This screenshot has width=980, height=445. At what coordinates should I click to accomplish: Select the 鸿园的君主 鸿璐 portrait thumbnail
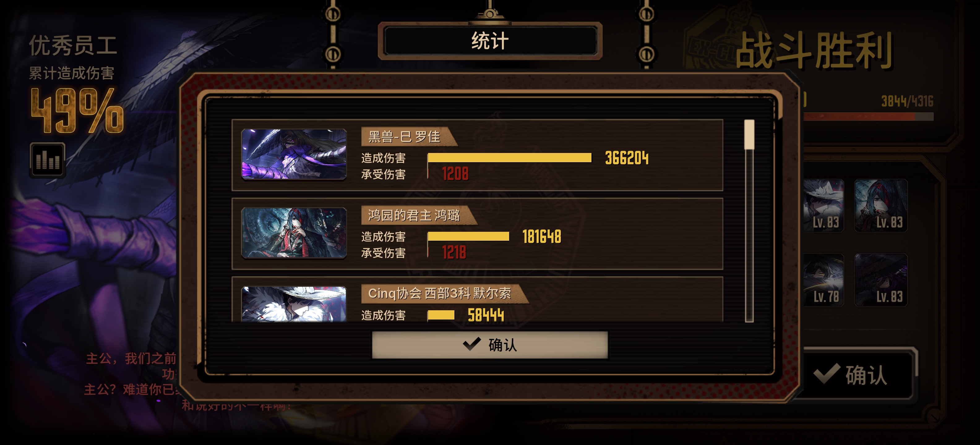click(x=294, y=233)
